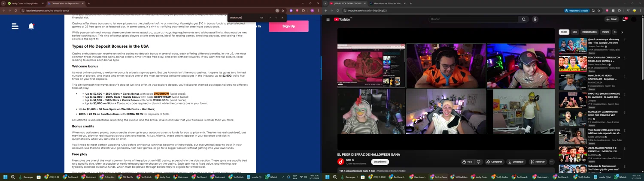Click the casino notification bell icon
Screen dimensions: 644x181
coord(31,26)
